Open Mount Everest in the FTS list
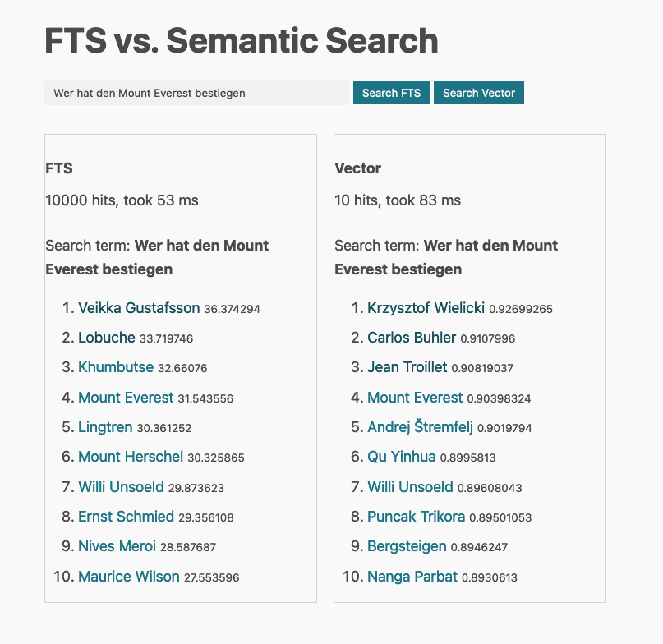The image size is (663, 644). [x=125, y=398]
